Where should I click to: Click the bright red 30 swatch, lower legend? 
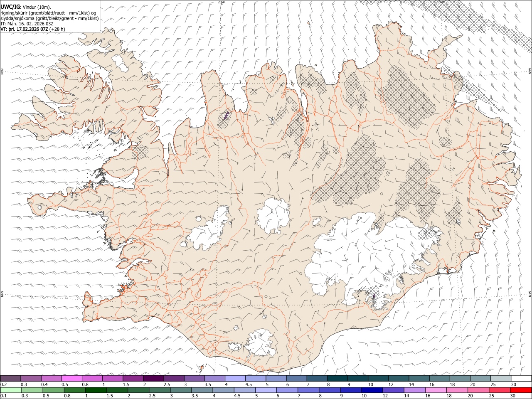click(x=520, y=390)
